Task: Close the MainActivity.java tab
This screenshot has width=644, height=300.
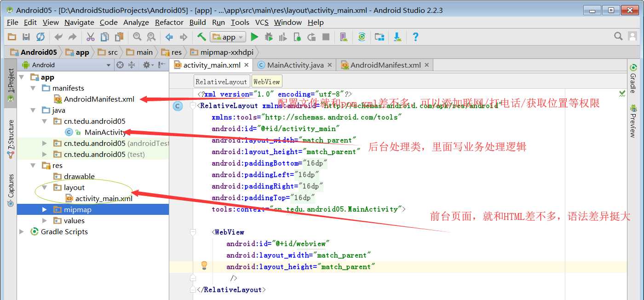Action: click(329, 65)
